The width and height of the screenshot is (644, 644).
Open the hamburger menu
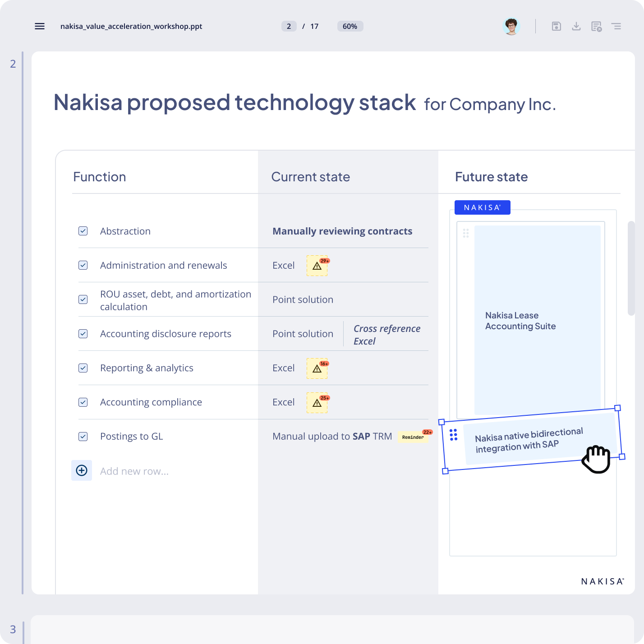click(x=40, y=26)
